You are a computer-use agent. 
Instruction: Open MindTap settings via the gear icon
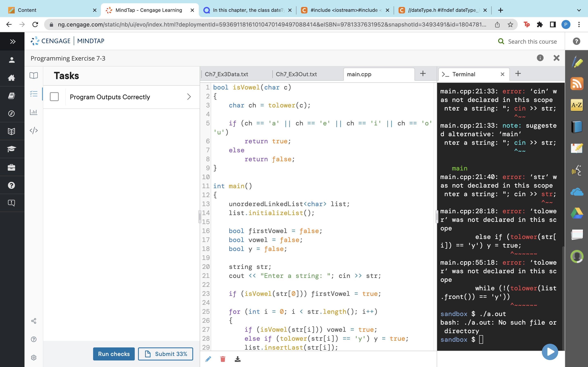34,357
